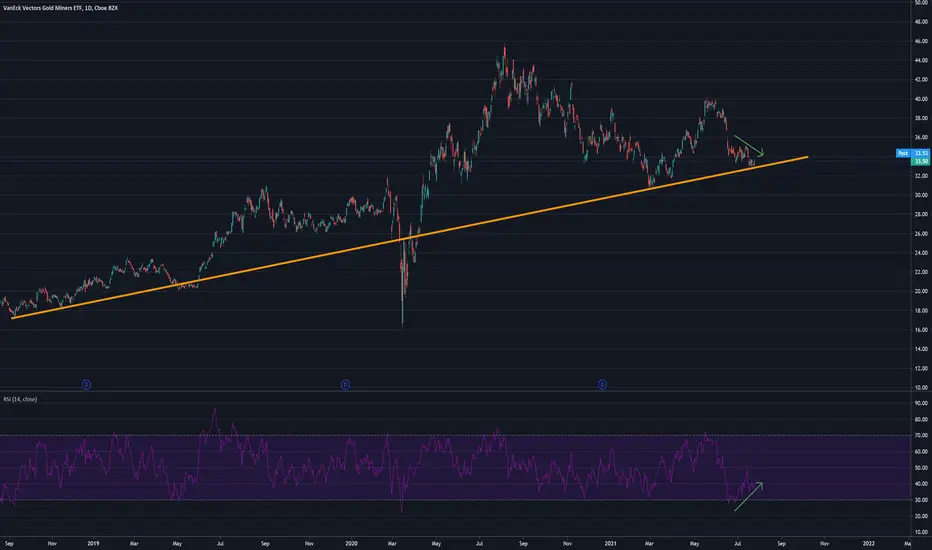Click the 2022 label on time axis

868,543
